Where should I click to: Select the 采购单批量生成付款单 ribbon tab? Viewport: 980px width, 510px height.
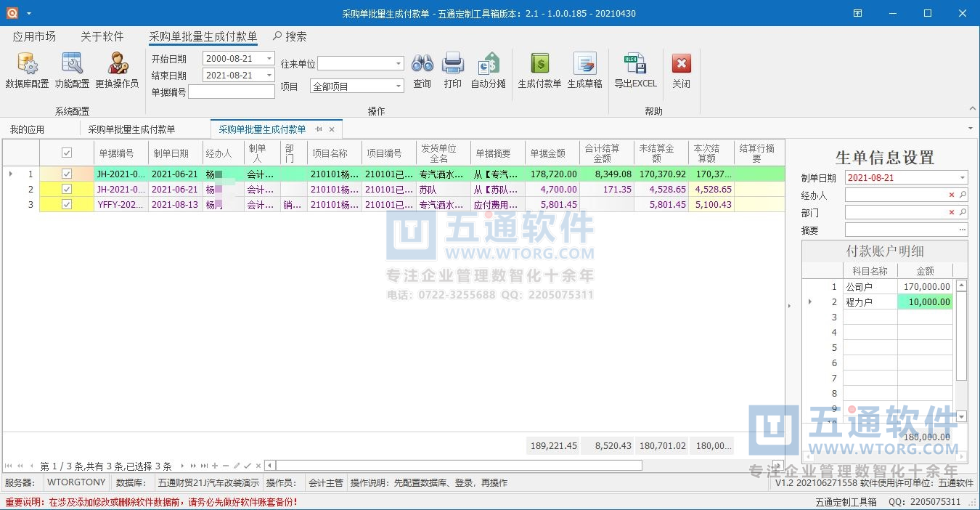click(x=203, y=36)
